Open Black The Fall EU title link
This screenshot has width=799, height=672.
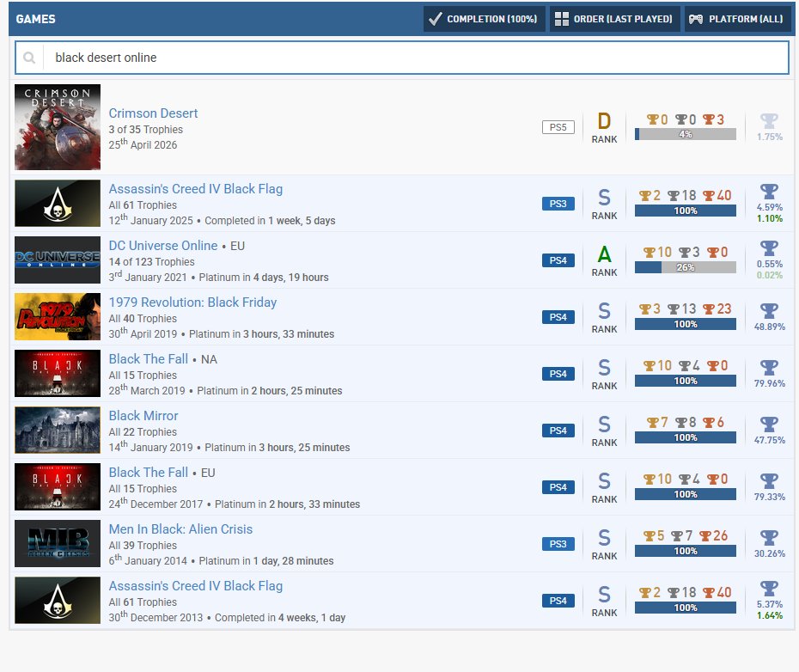149,472
